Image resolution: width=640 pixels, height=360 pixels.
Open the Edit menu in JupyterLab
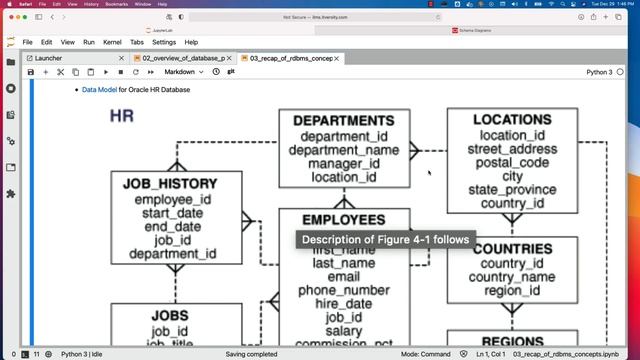tap(47, 42)
